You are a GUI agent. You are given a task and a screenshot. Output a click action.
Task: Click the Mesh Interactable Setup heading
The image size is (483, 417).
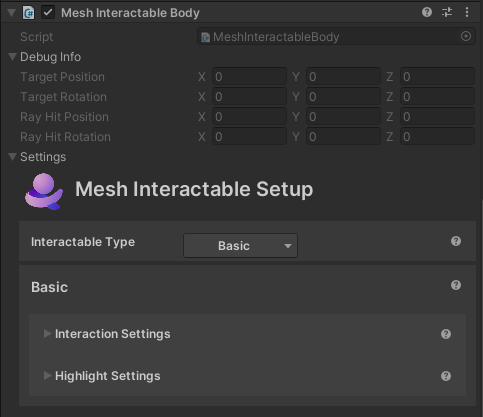(x=194, y=189)
